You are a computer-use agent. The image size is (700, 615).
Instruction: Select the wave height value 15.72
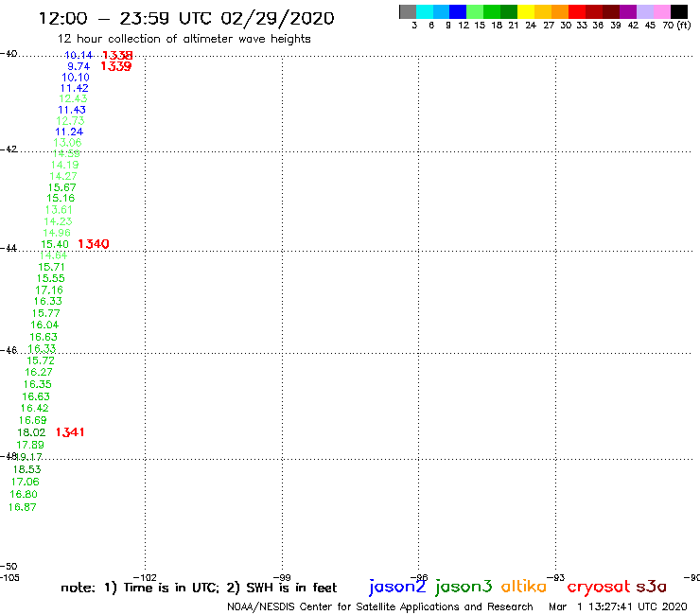click(41, 360)
